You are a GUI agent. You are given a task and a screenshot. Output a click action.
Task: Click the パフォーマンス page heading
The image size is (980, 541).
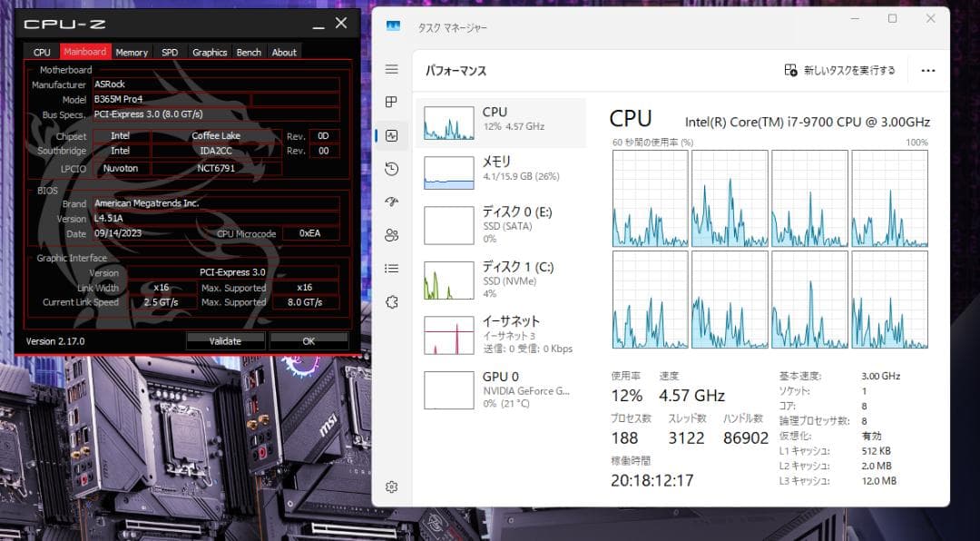[456, 70]
